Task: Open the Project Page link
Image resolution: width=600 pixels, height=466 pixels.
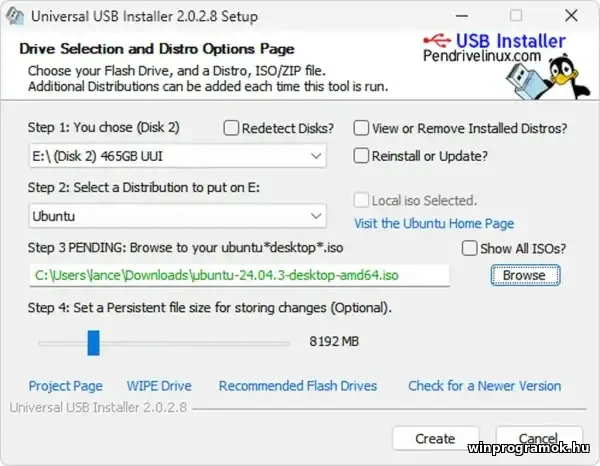Action: (65, 386)
